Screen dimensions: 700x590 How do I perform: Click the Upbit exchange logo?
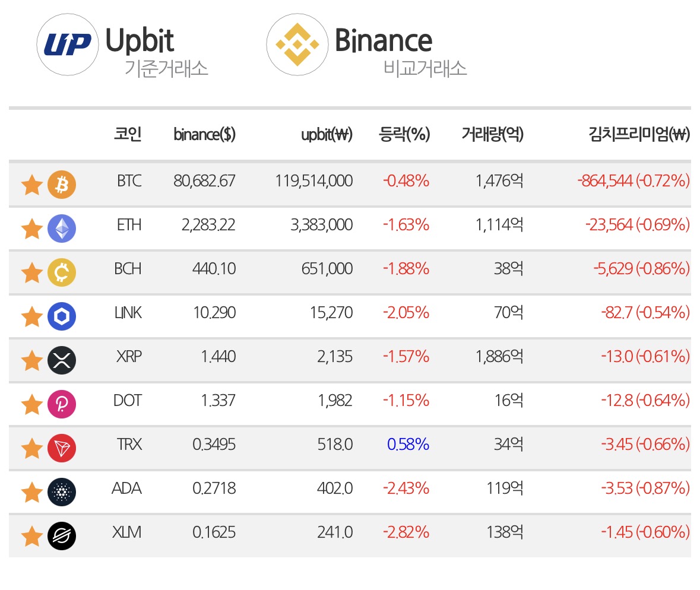tap(68, 45)
